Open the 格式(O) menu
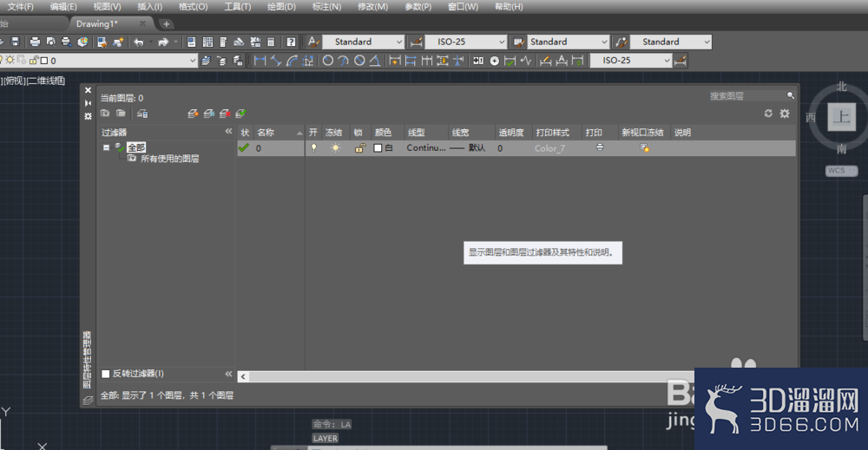 (194, 7)
